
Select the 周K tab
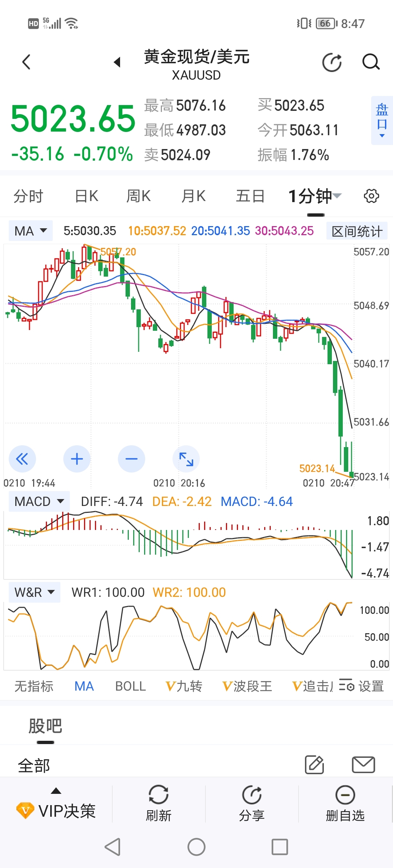[138, 196]
